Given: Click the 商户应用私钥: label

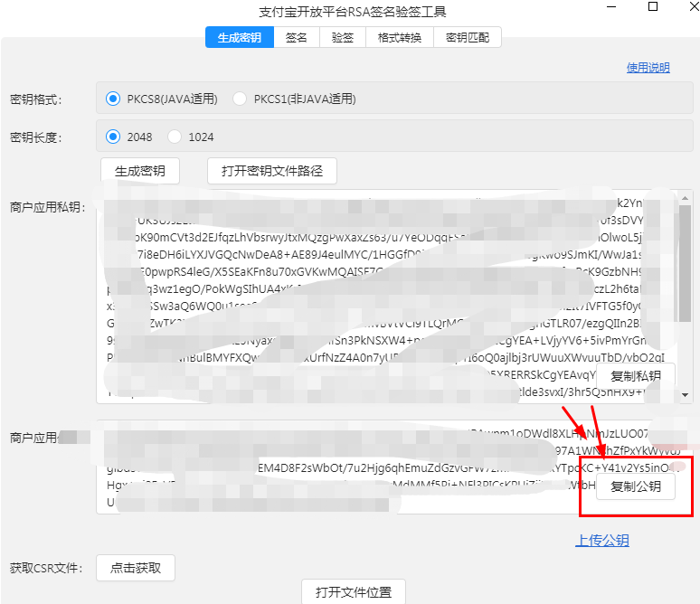Looking at the screenshot, I should (x=47, y=207).
